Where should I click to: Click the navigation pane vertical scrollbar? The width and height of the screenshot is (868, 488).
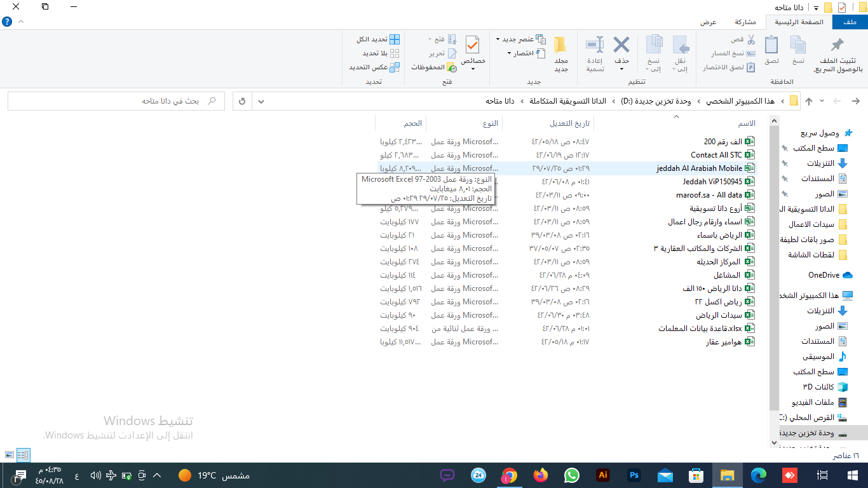tap(773, 267)
